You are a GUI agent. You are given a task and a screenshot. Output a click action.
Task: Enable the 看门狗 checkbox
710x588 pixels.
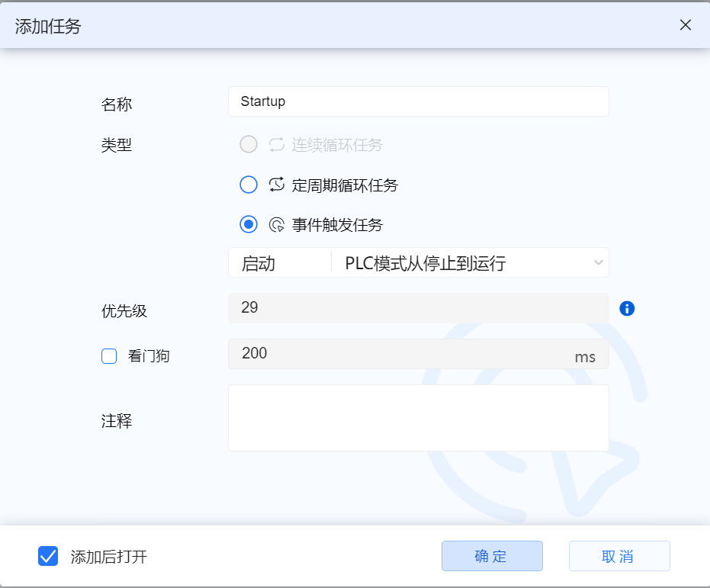tap(109, 356)
